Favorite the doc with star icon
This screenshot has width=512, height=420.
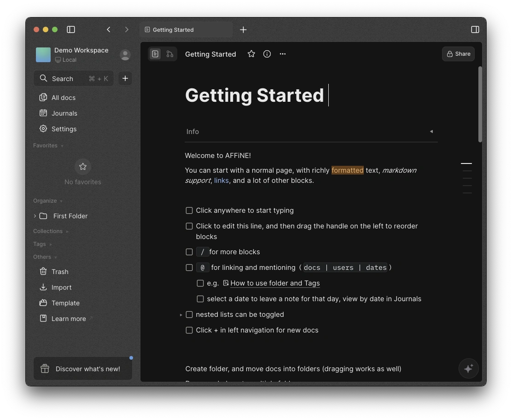pos(251,54)
